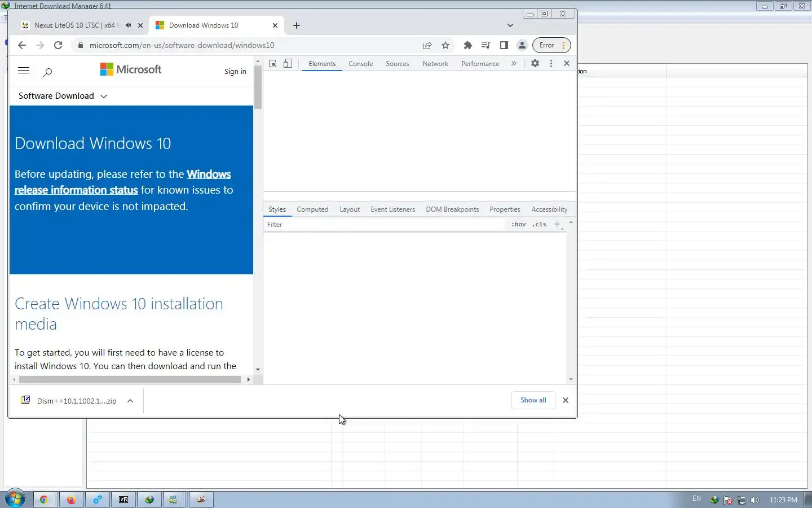Add new style rule plus icon
Image resolution: width=812 pixels, height=508 pixels.
click(x=557, y=225)
